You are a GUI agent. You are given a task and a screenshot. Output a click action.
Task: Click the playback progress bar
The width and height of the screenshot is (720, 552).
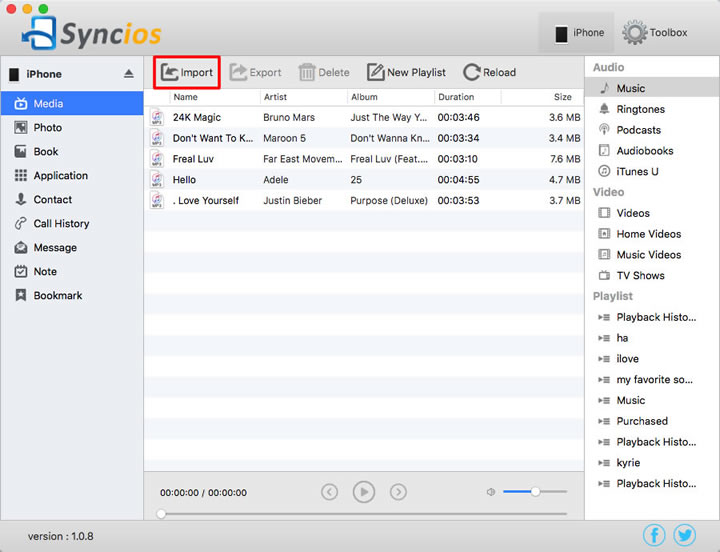tap(364, 513)
